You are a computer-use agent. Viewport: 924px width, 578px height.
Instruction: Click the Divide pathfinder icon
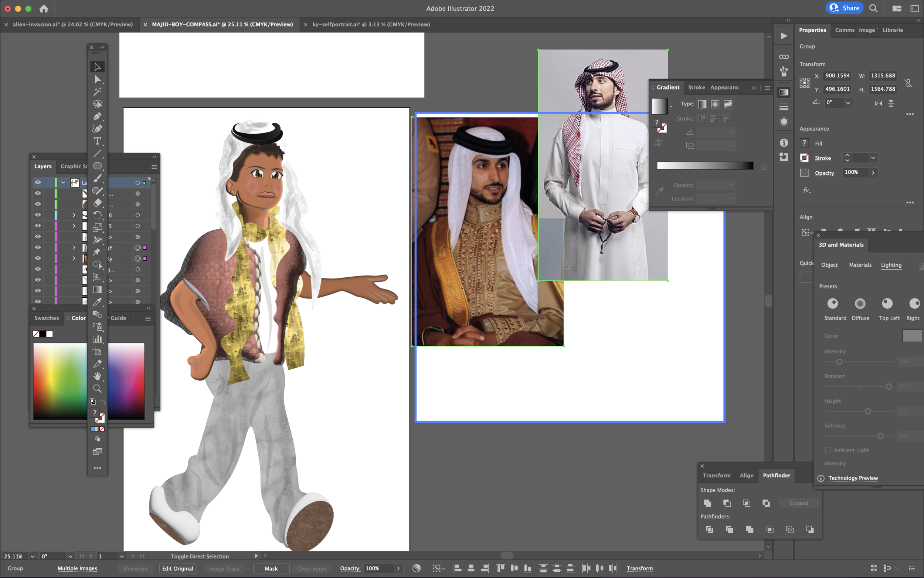tap(709, 530)
